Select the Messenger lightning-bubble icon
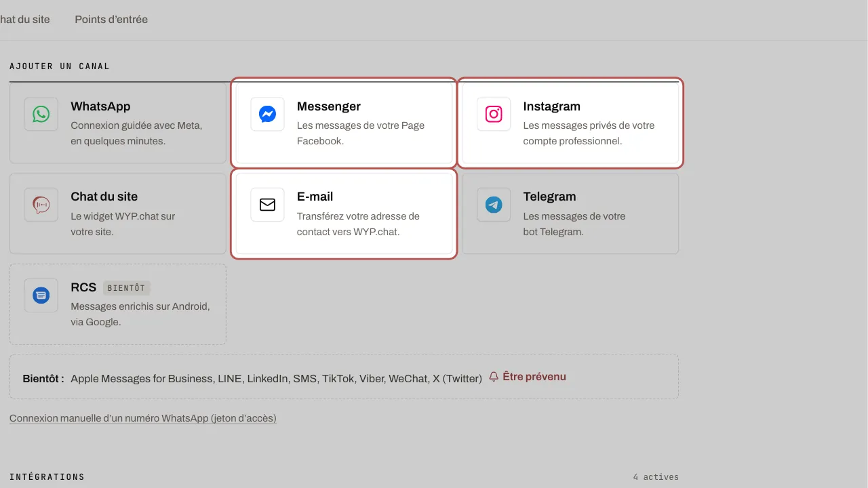The height and width of the screenshot is (488, 868). tap(267, 114)
